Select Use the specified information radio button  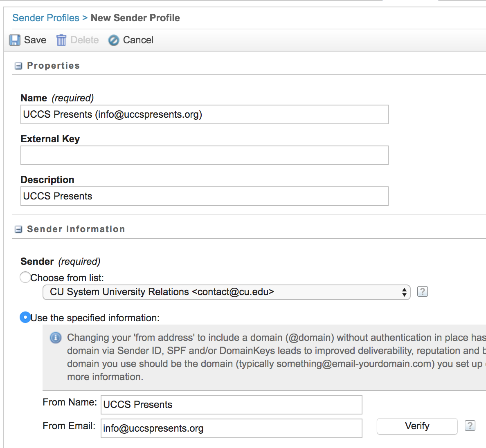click(x=25, y=317)
